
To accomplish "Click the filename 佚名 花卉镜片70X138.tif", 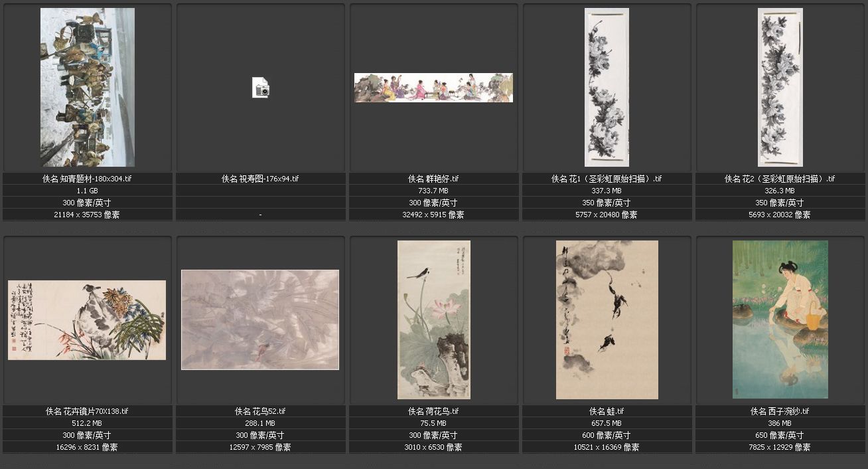I will 87,411.
